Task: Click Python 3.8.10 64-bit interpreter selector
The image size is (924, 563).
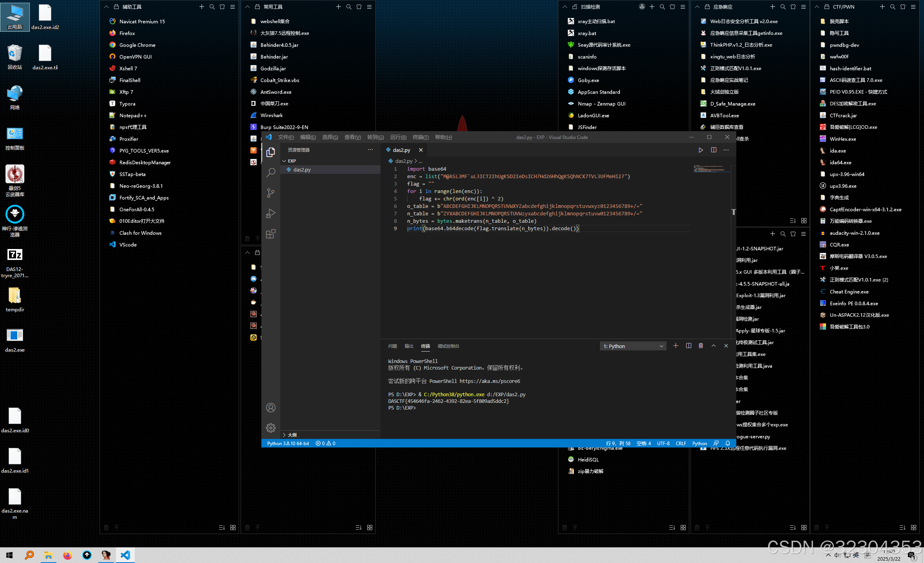Action: (288, 443)
